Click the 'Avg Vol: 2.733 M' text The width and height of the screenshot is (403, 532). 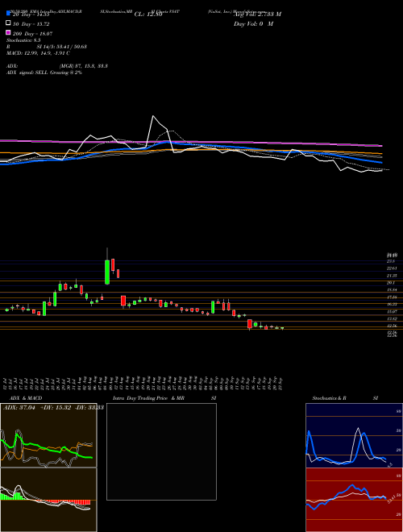click(x=257, y=15)
